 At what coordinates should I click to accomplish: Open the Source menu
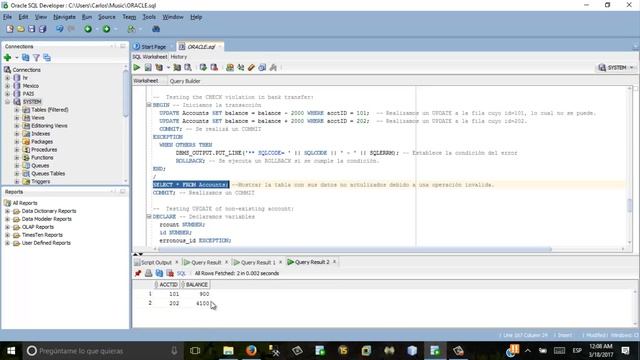point(107,17)
